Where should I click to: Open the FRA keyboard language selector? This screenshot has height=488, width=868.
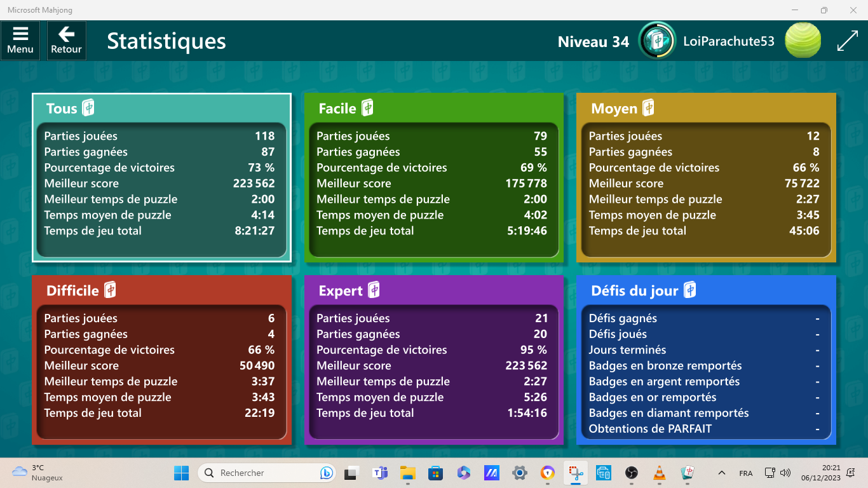point(746,473)
